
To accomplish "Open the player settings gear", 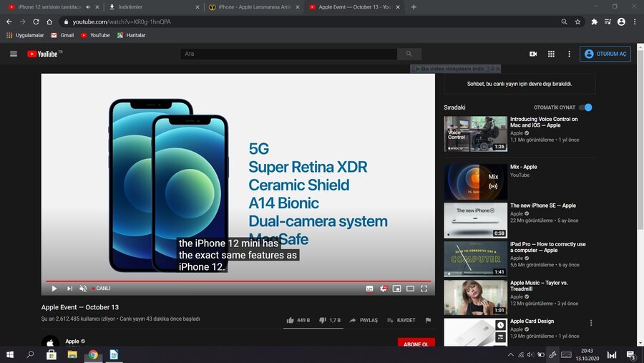I will (384, 289).
